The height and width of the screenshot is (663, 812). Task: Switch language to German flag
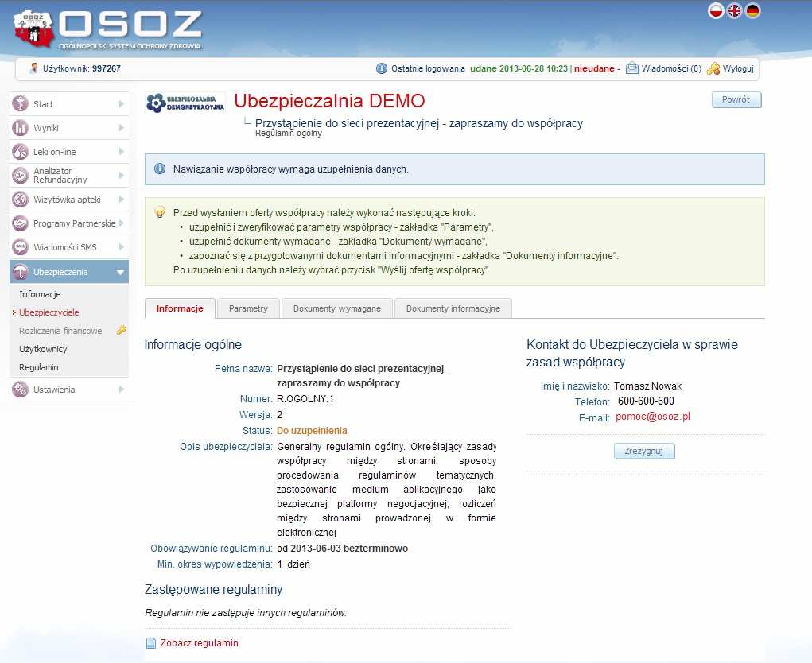[x=752, y=11]
